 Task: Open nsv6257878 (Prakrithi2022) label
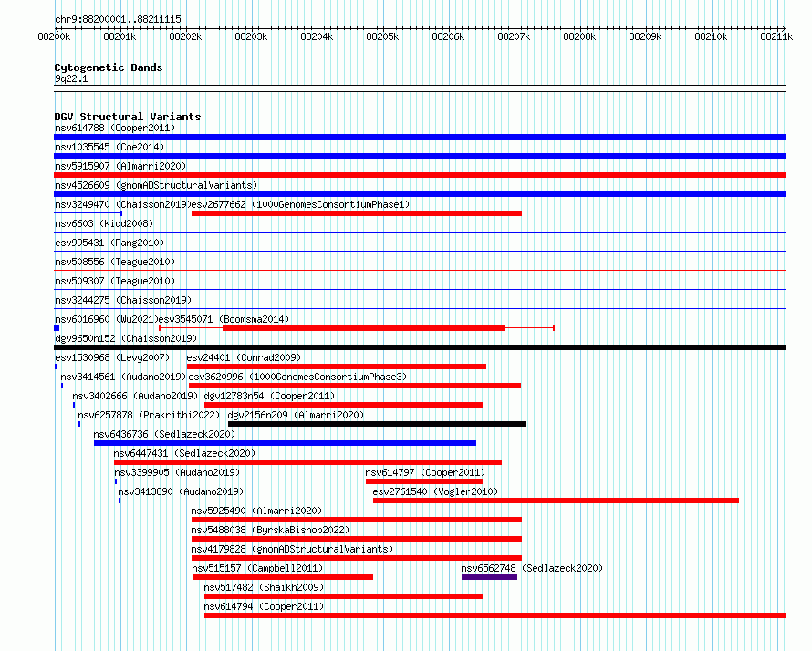click(x=149, y=415)
